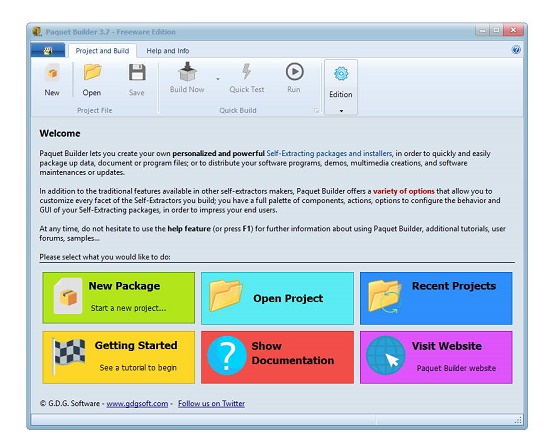This screenshot has width=550, height=445.
Task: Click the 'Project File' group label
Action: tap(95, 110)
